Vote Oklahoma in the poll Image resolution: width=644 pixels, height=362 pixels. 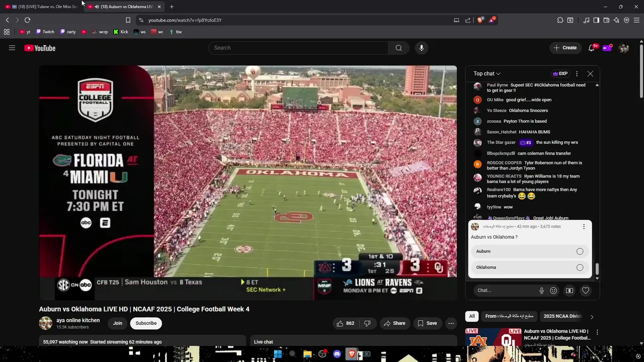530,267
